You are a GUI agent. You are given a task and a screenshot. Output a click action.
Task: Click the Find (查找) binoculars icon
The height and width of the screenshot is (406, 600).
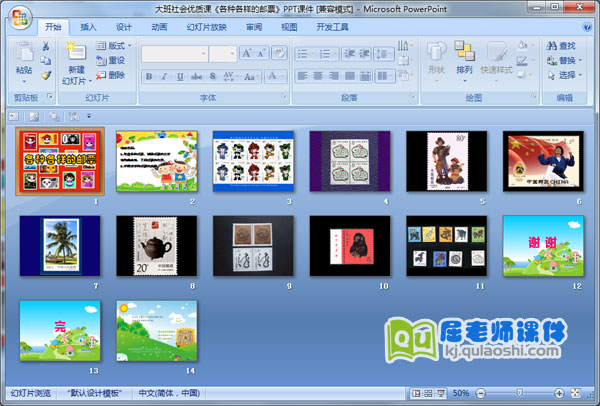coord(552,45)
